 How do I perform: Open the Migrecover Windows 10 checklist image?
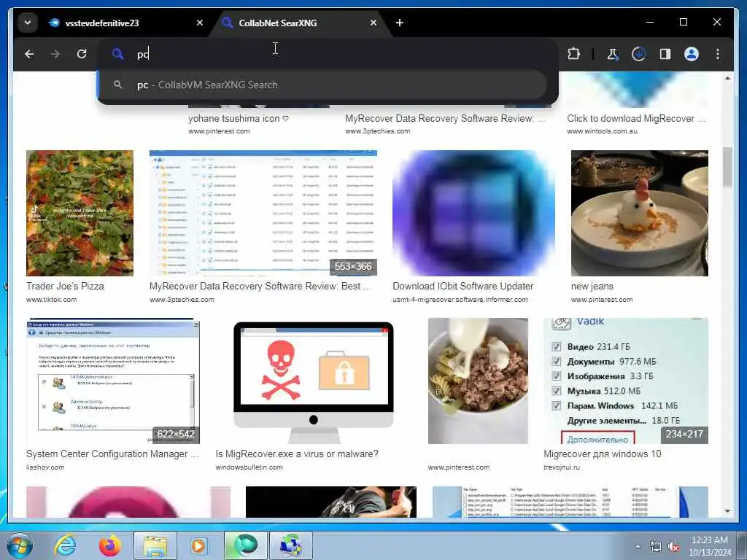(x=625, y=381)
